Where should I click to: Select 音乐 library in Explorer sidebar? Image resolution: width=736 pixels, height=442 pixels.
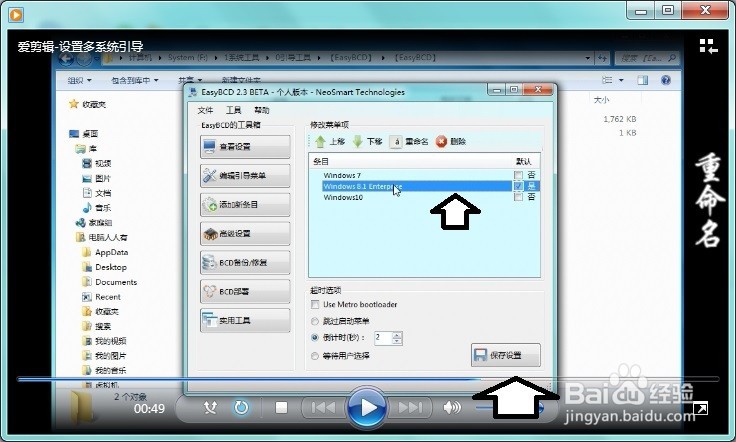tap(97, 208)
